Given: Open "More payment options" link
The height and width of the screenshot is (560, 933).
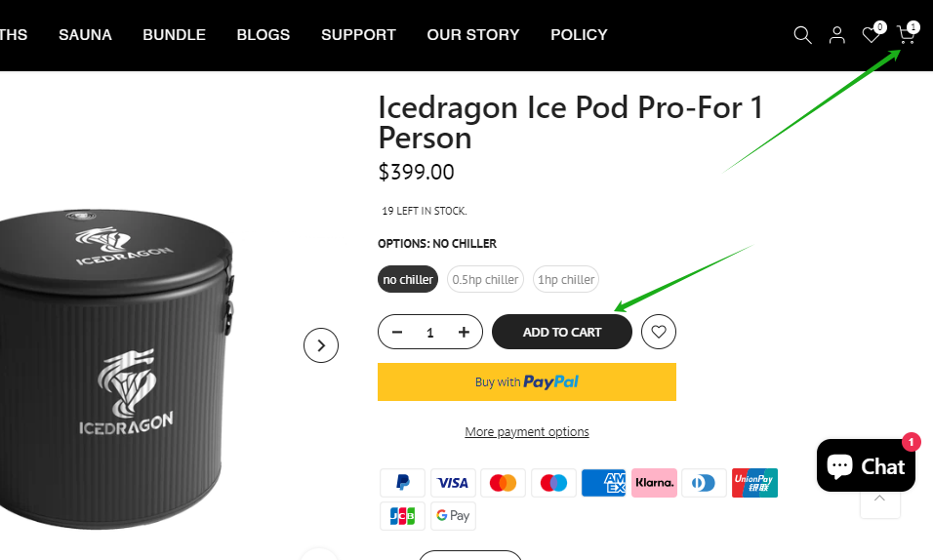Looking at the screenshot, I should pyautogui.click(x=527, y=431).
